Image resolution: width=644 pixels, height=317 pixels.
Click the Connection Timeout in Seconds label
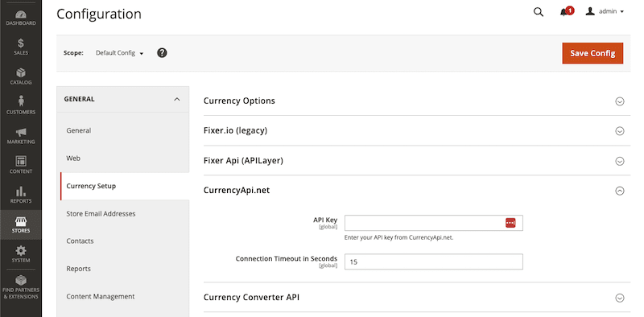click(287, 259)
